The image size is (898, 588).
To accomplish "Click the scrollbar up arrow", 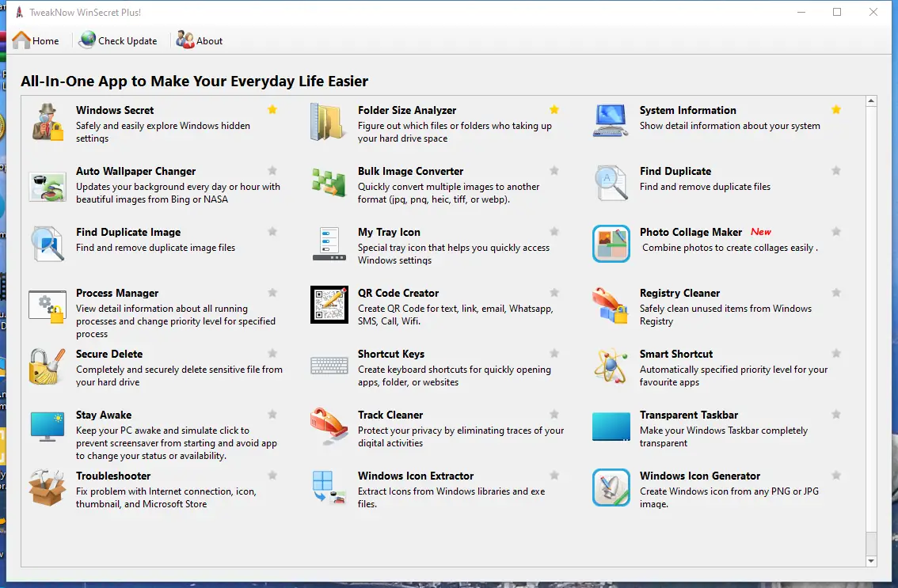I will tap(871, 101).
